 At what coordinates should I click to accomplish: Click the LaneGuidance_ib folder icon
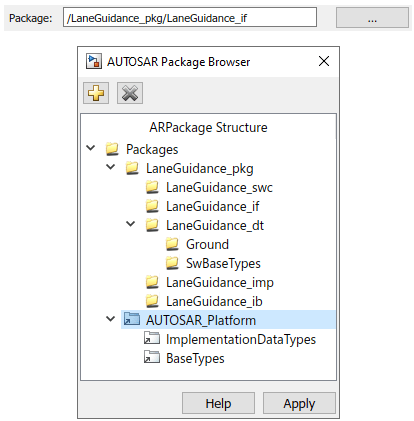152,301
